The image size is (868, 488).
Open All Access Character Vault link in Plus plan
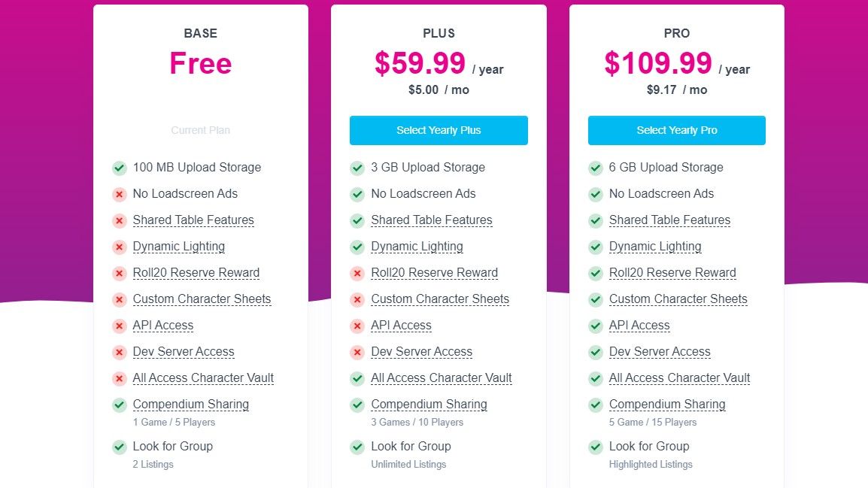tap(442, 378)
